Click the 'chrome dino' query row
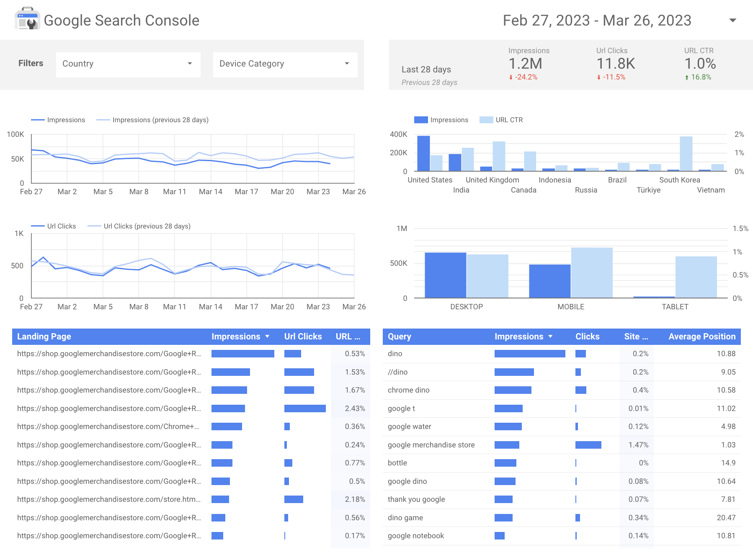Image resolution: width=753 pixels, height=560 pixels. click(562, 390)
